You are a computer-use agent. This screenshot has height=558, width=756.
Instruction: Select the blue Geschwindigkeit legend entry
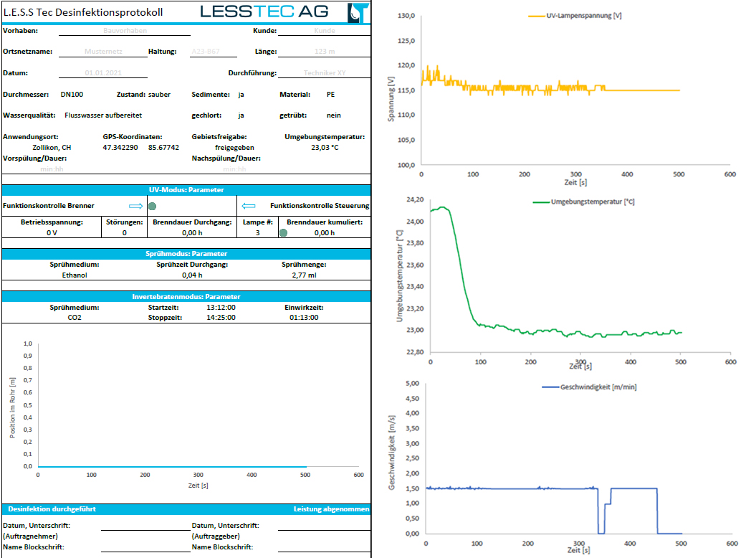pos(590,387)
